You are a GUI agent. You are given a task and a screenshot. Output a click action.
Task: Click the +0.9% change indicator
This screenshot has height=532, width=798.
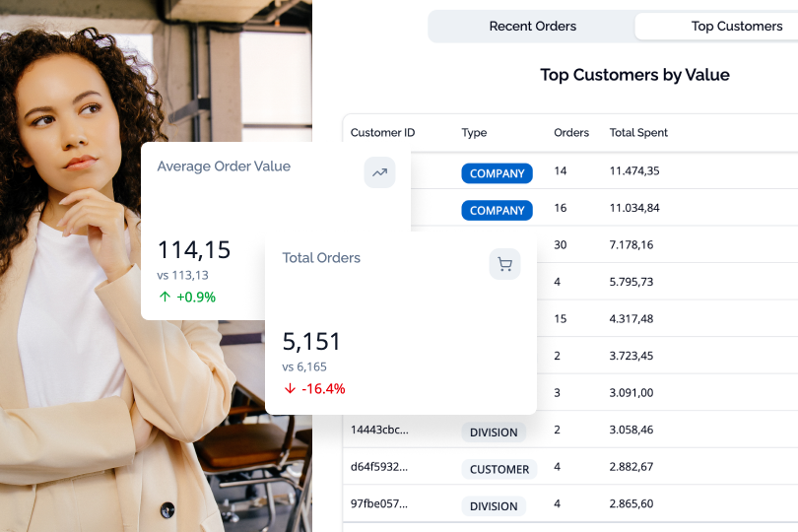187,297
